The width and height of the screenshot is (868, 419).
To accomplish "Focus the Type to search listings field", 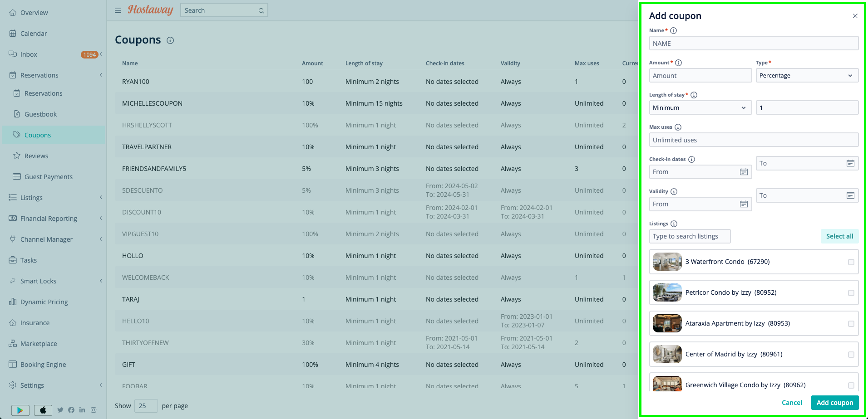I will (x=690, y=236).
